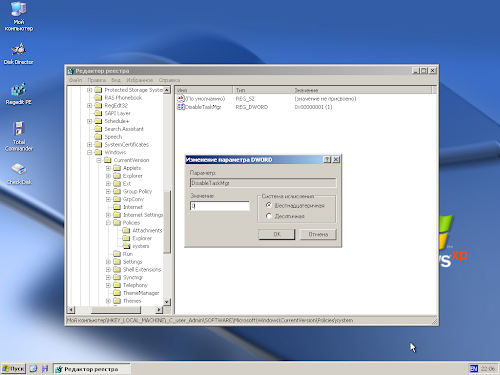Click the tree scroll down arrow

click(167, 302)
